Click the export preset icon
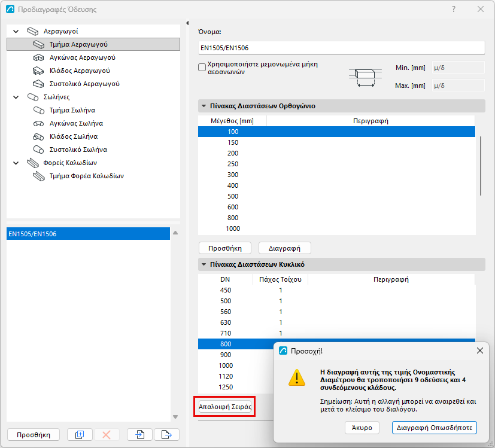 [166, 435]
